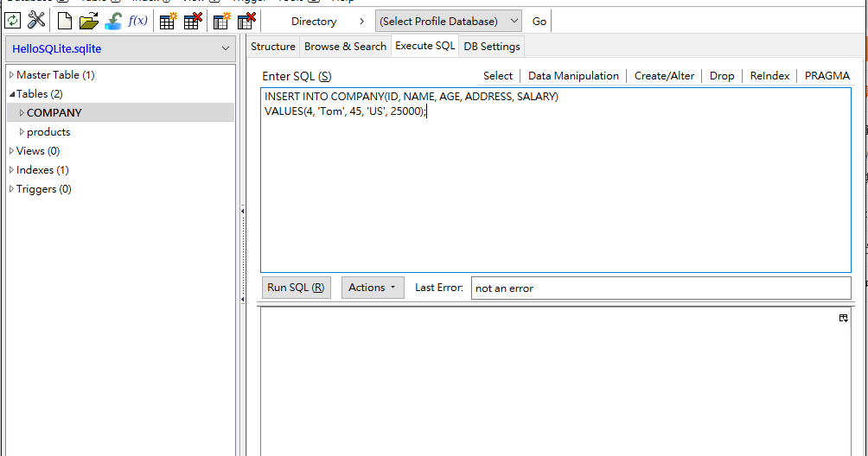This screenshot has width=868, height=456.
Task: Open user-defined functions f(x) icon
Action: [x=137, y=21]
